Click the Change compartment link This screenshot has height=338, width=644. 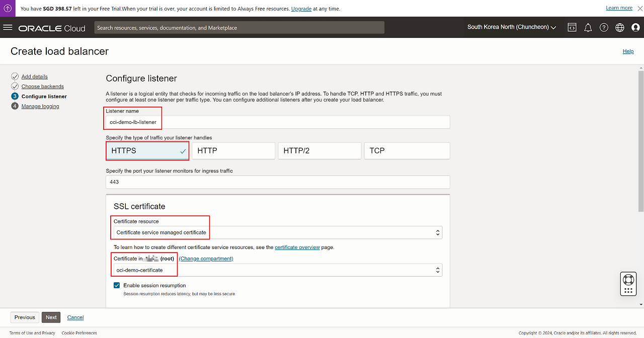click(206, 259)
